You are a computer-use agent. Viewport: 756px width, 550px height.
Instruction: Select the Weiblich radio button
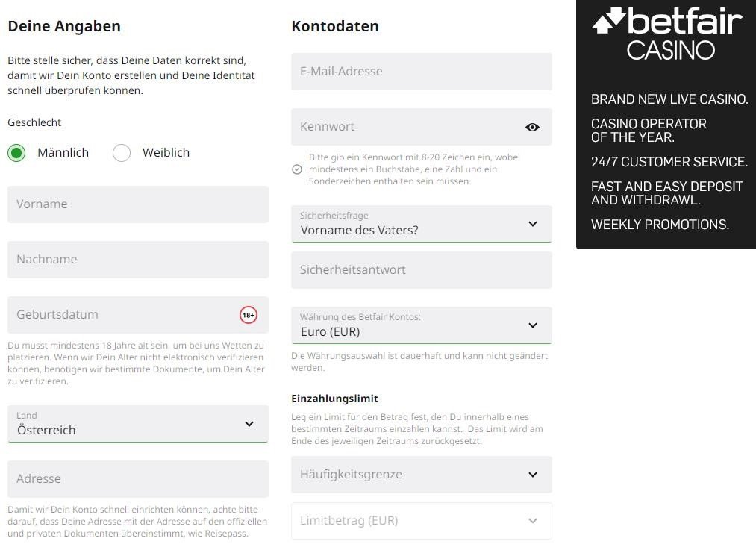pyautogui.click(x=122, y=153)
